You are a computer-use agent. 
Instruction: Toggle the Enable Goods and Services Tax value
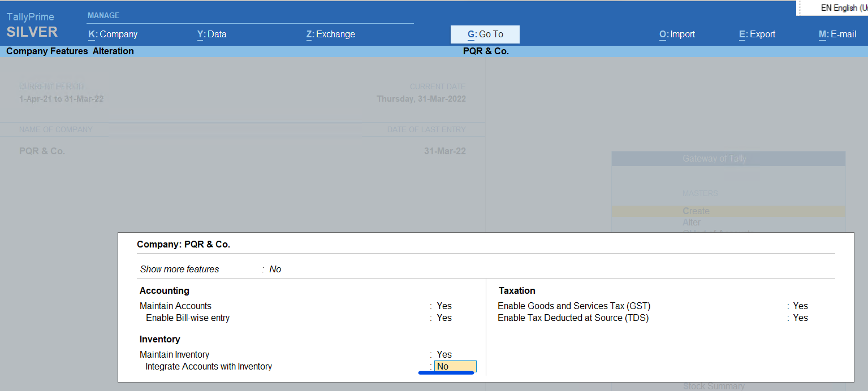[801, 306]
